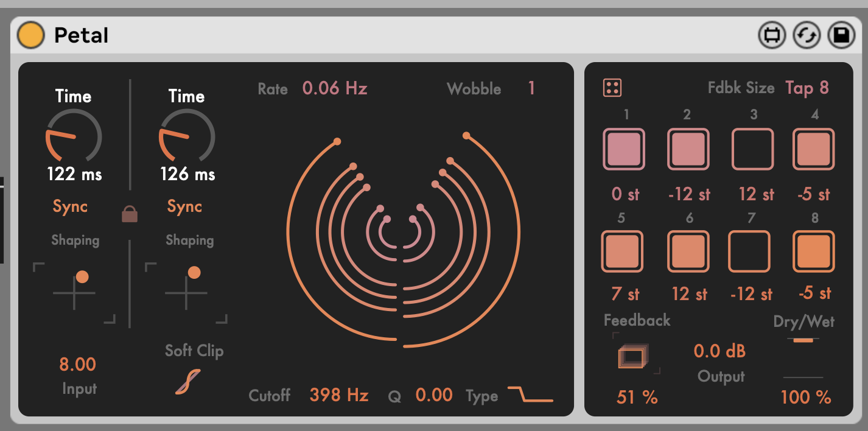
Task: Click the left Sync mode label
Action: coord(70,207)
